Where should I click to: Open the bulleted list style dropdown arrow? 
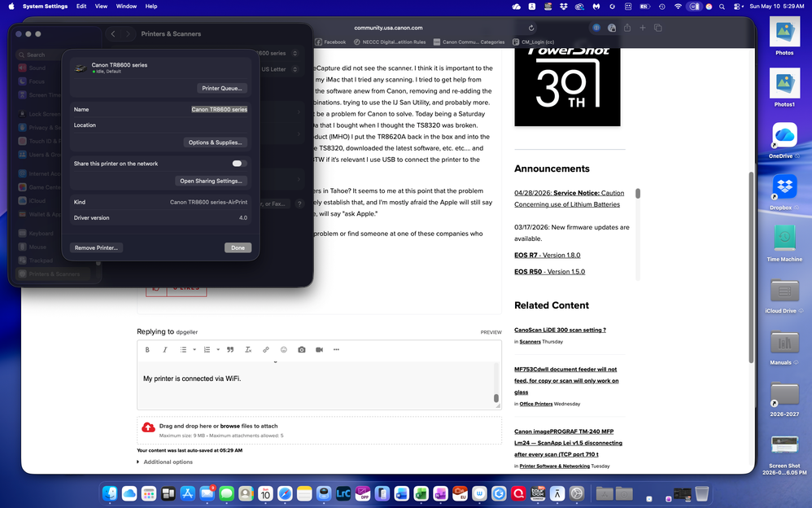pos(194,350)
